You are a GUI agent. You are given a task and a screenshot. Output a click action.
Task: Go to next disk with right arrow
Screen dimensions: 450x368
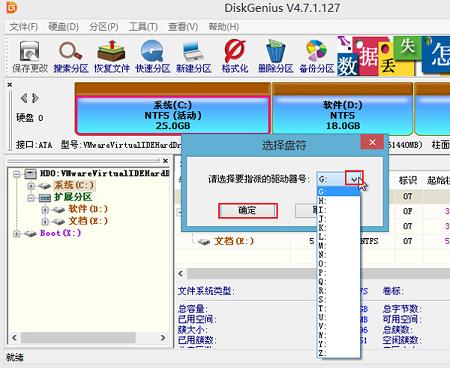click(x=35, y=98)
